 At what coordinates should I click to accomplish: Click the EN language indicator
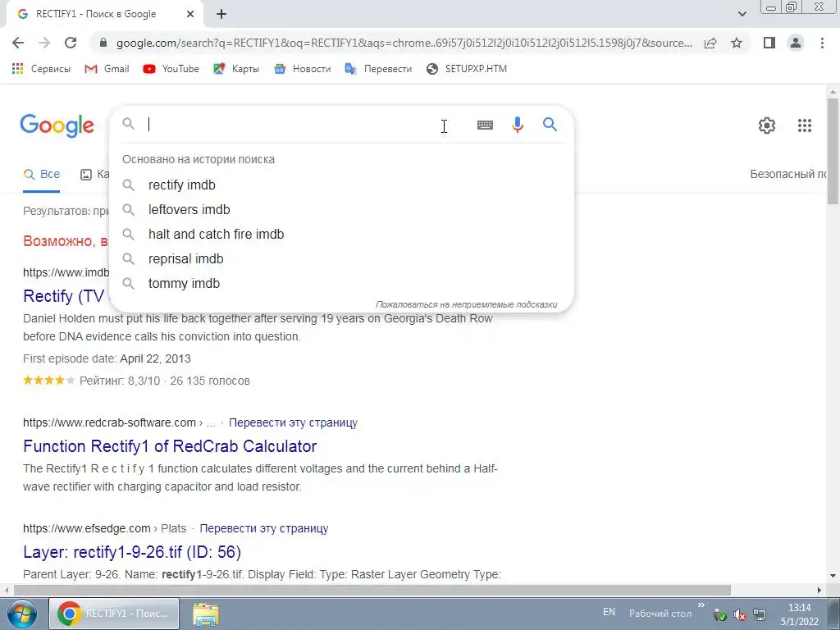tap(609, 612)
